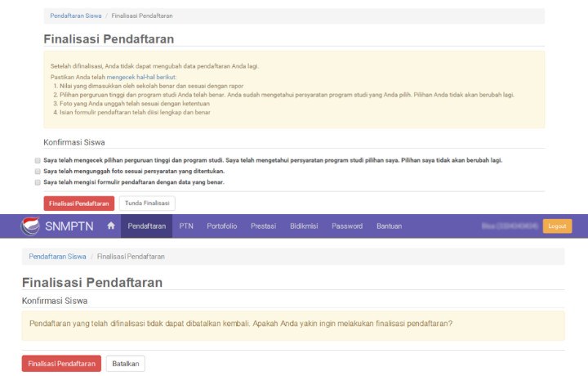Click the Batalkan button
The width and height of the screenshot is (588, 376).
(x=126, y=364)
